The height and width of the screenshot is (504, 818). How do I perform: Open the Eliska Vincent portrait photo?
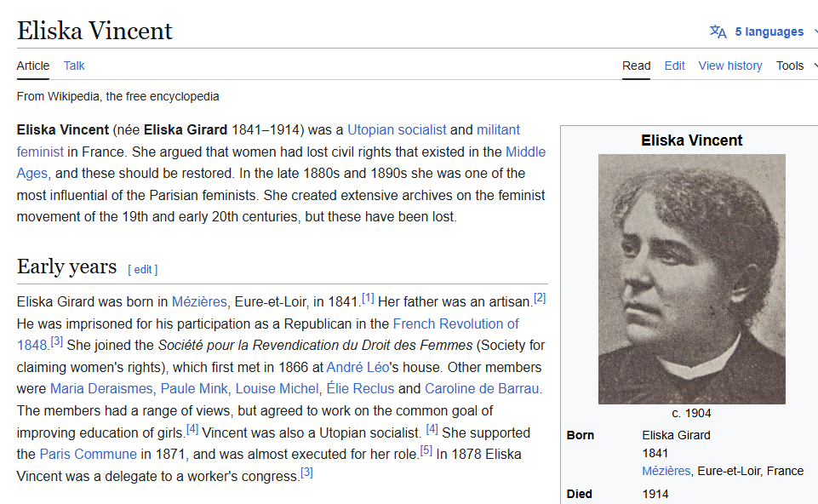pyautogui.click(x=692, y=279)
